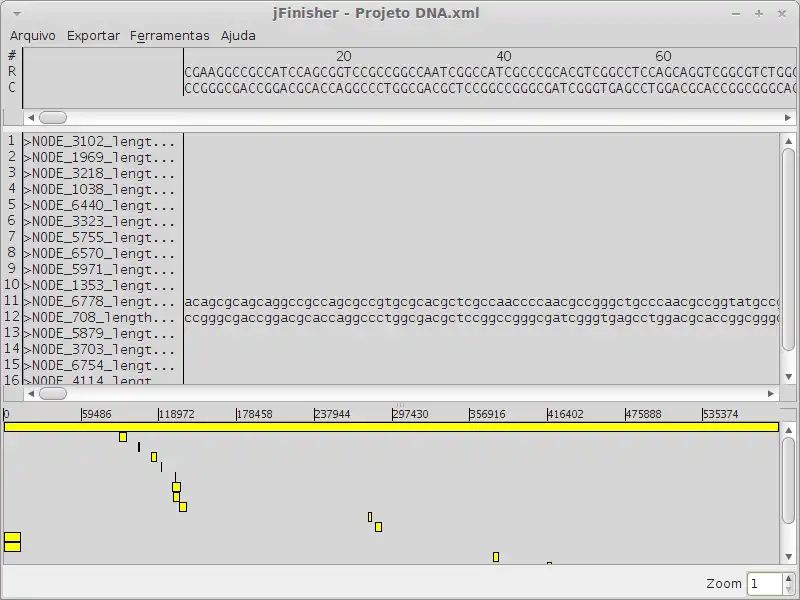
Task: Click the reference sequence line labeled R
Action: click(x=490, y=72)
